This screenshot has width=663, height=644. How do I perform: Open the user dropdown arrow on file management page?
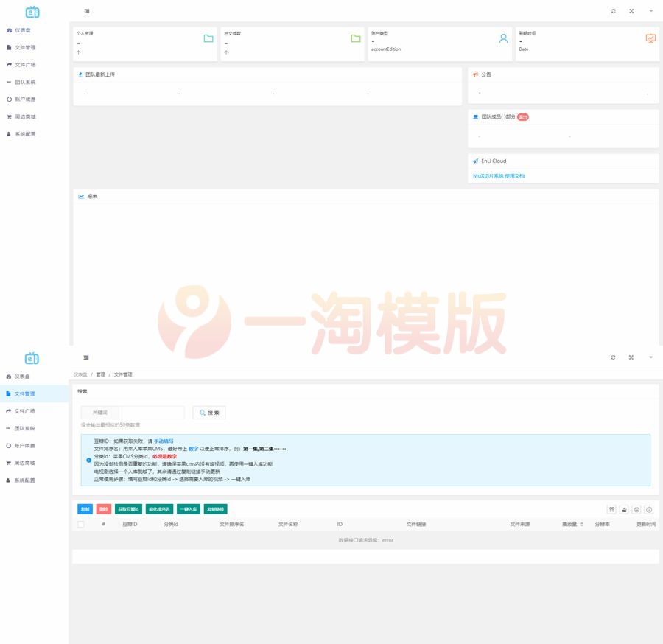pos(651,357)
